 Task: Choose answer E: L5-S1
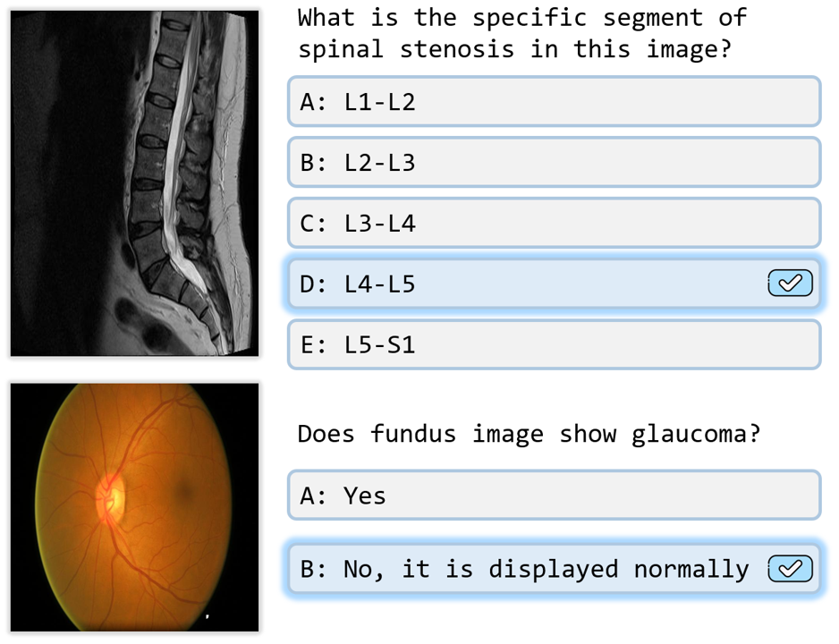coord(554,344)
